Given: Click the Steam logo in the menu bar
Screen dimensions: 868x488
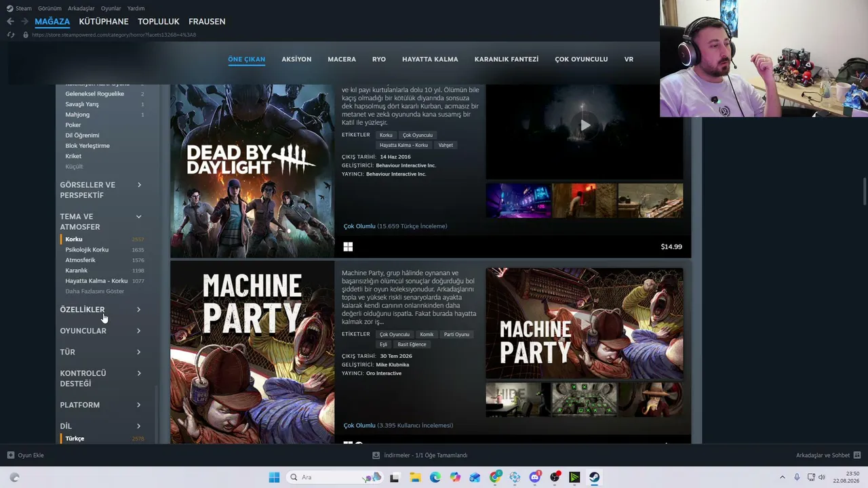Looking at the screenshot, I should 9,8.
